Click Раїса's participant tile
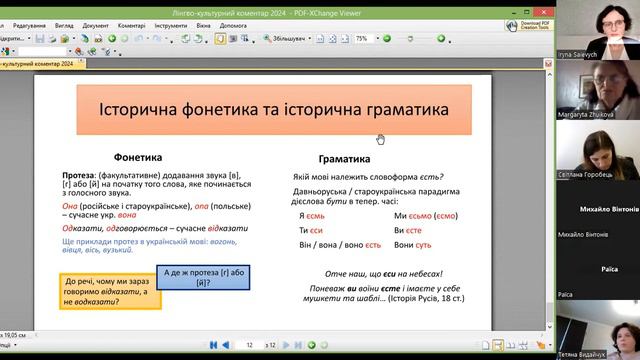This screenshot has height=360, width=640. 598,270
